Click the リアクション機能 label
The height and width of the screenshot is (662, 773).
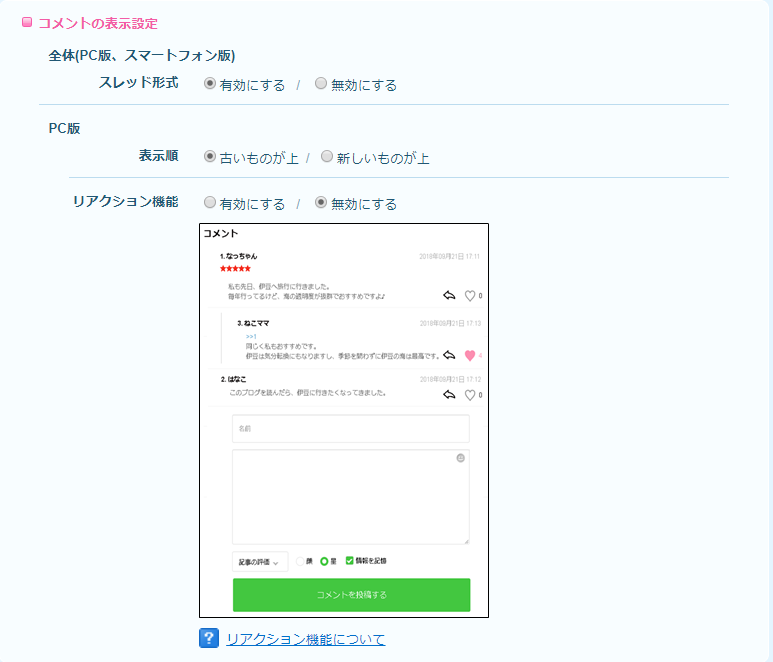pos(126,201)
